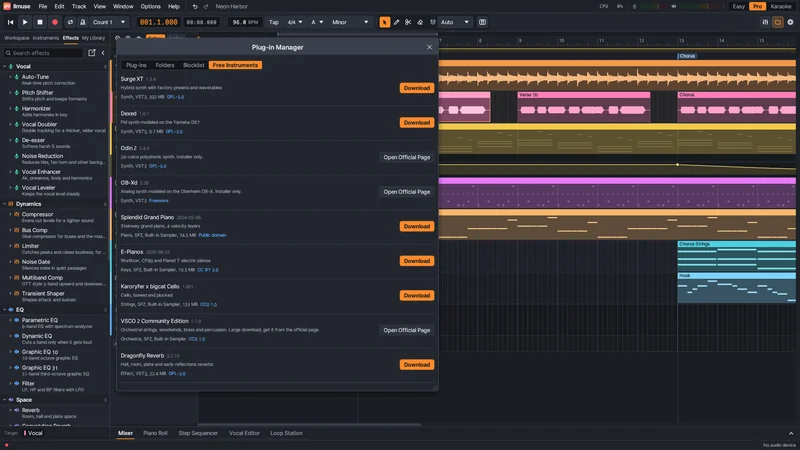Screen dimensions: 800x450
Task: Open the Public domain license link
Action: [212, 235]
